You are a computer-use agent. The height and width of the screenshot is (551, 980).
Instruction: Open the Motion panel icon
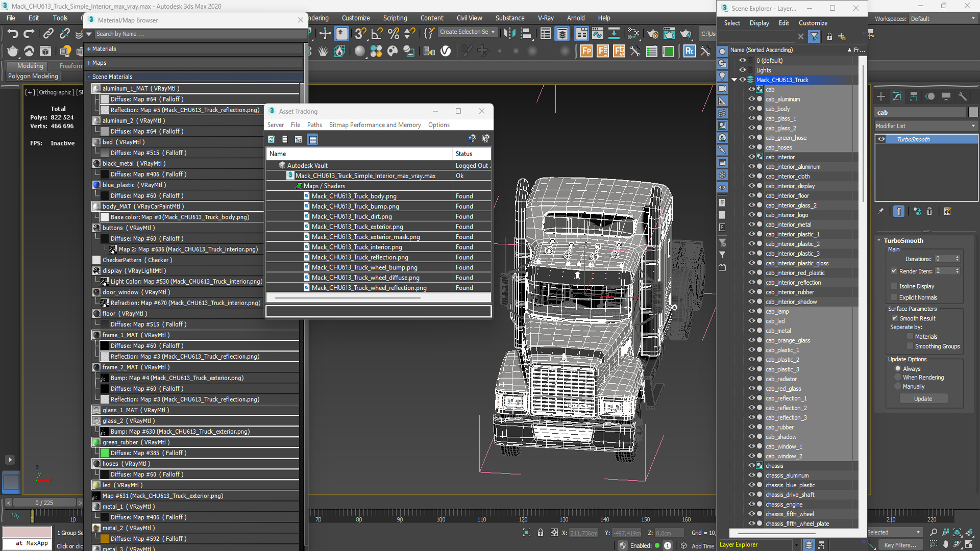(930, 96)
